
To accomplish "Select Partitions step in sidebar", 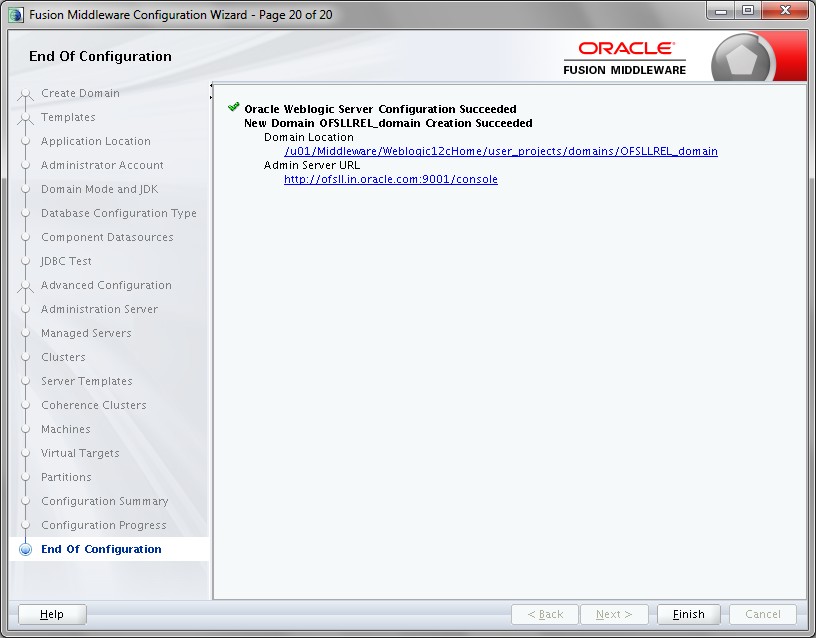I will click(66, 477).
